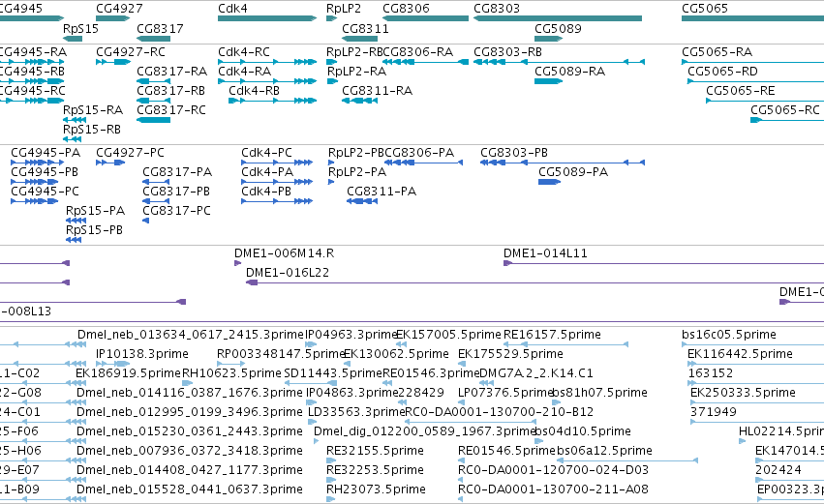824x504 pixels.
Task: Select protein RpS15-PB
Action: tap(95, 230)
